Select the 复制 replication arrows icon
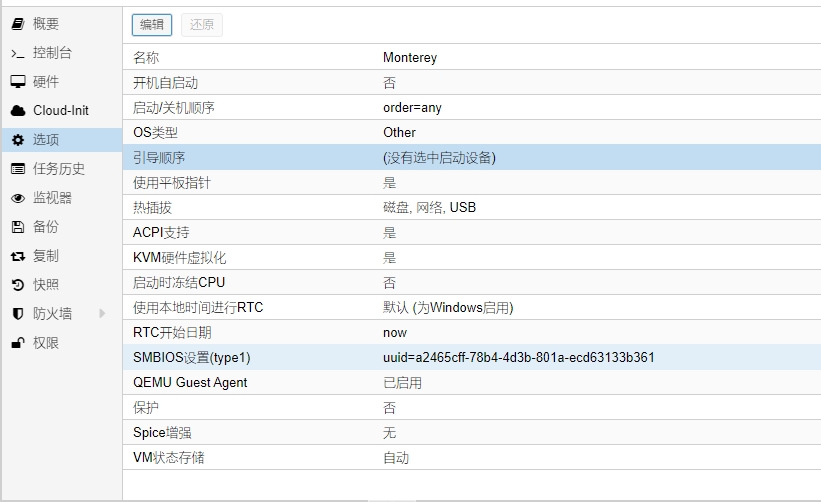The image size is (821, 502). 18,256
